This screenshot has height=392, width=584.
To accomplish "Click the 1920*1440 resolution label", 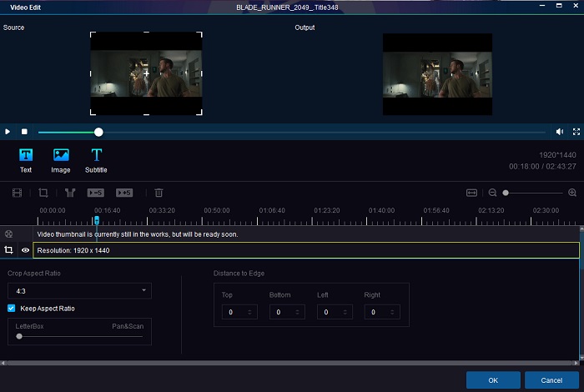I will click(x=557, y=155).
